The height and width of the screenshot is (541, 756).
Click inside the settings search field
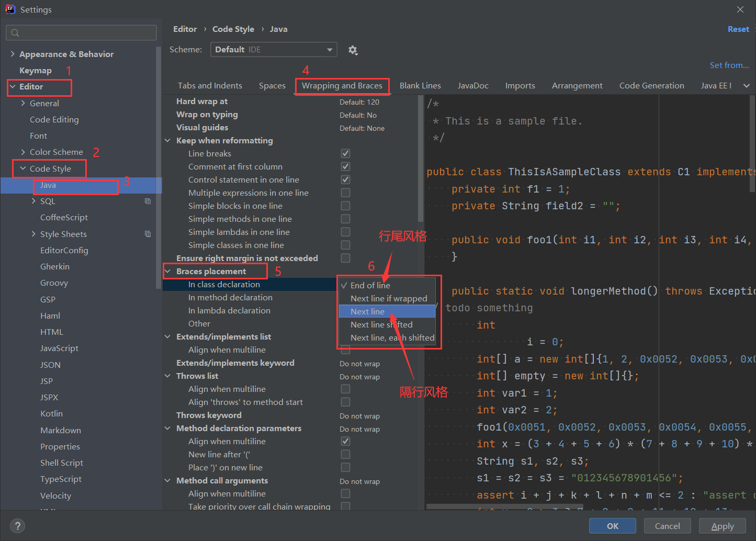(81, 33)
